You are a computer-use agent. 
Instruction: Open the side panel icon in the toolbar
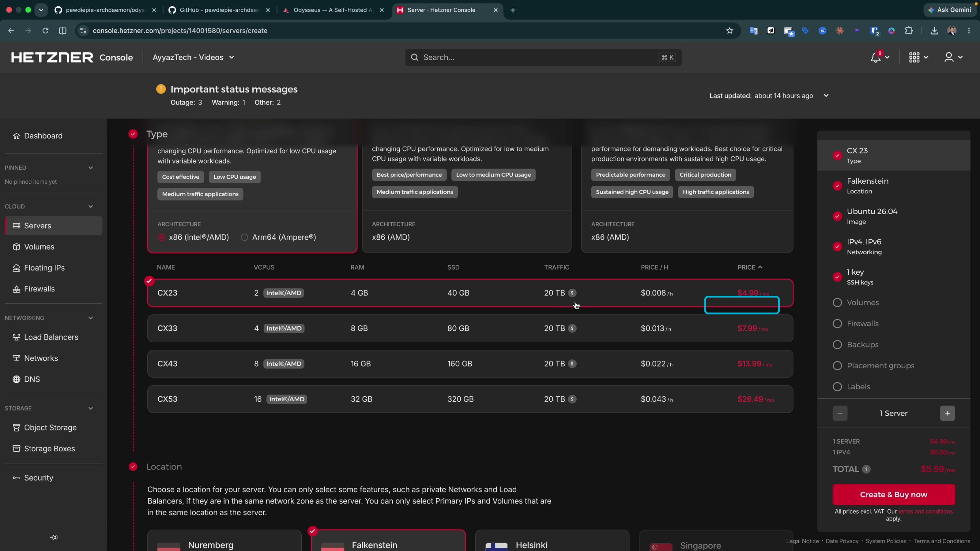(63, 31)
